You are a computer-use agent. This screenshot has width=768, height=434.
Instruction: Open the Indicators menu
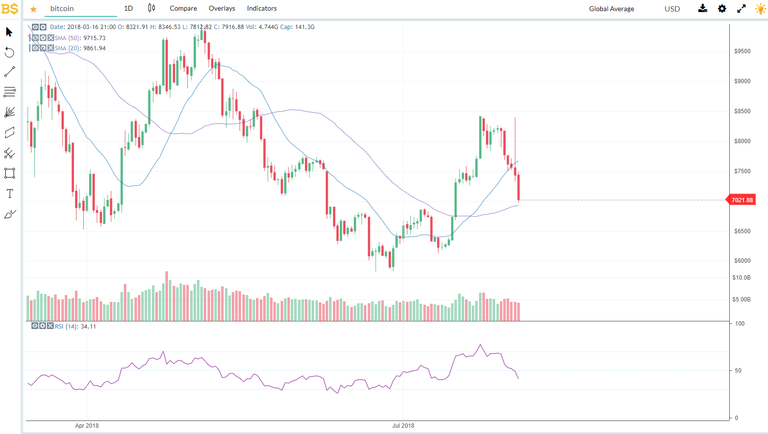pos(262,8)
